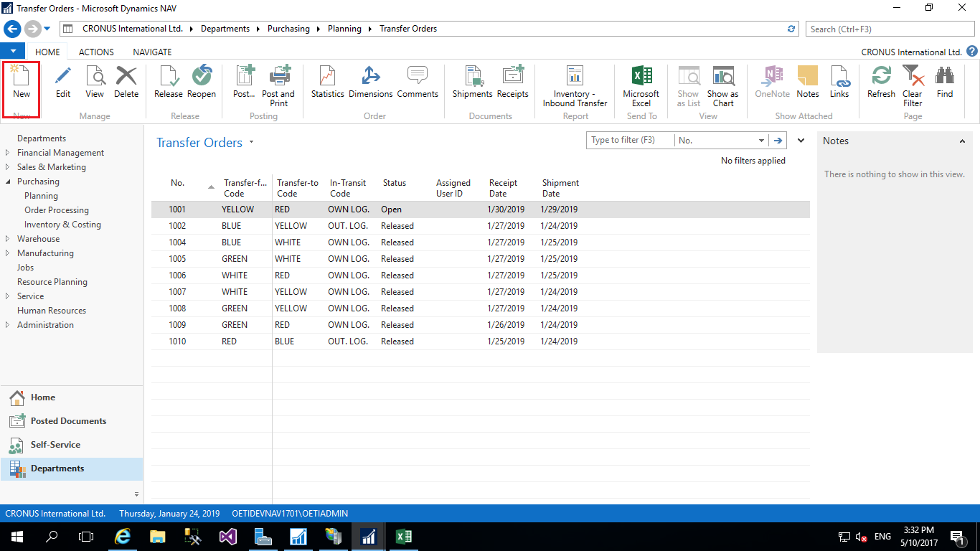The width and height of the screenshot is (980, 551).
Task: Open the Home navigation button
Action: tap(72, 397)
